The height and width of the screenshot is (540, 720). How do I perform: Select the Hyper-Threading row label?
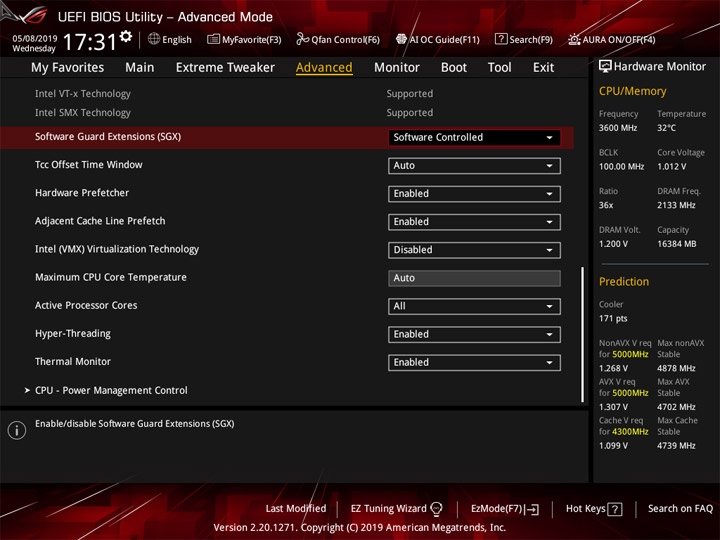click(73, 333)
